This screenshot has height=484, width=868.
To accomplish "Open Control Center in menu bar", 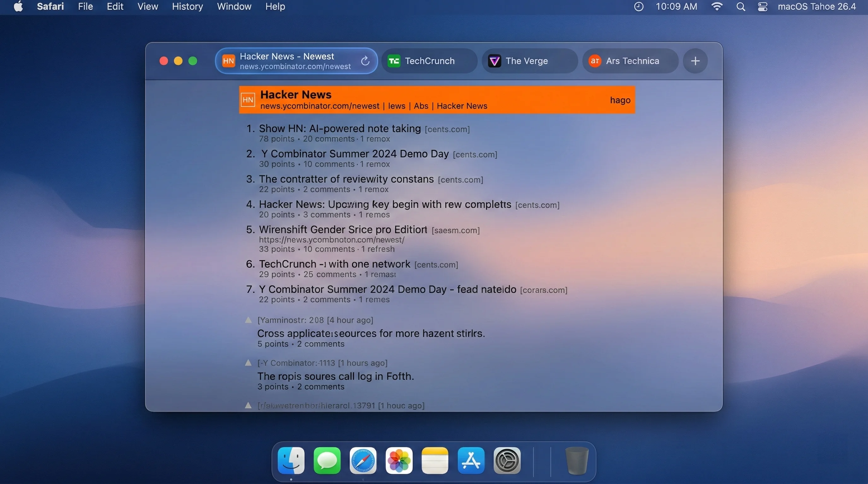I will [763, 7].
